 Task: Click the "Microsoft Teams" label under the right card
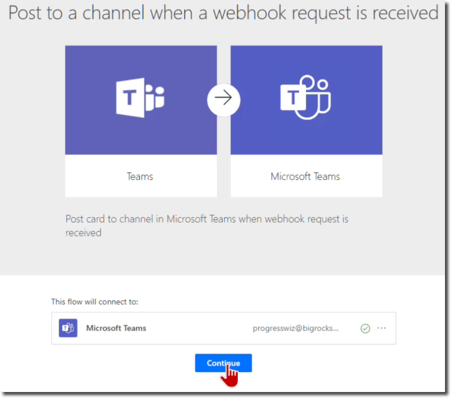(x=305, y=176)
